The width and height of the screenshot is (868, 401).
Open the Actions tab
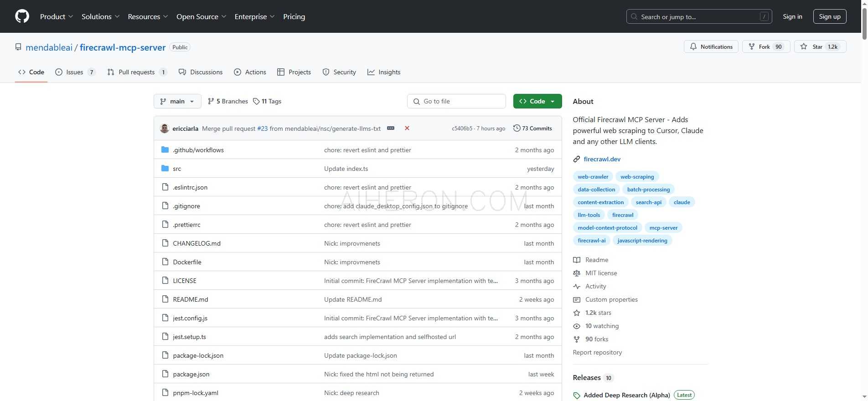(250, 72)
